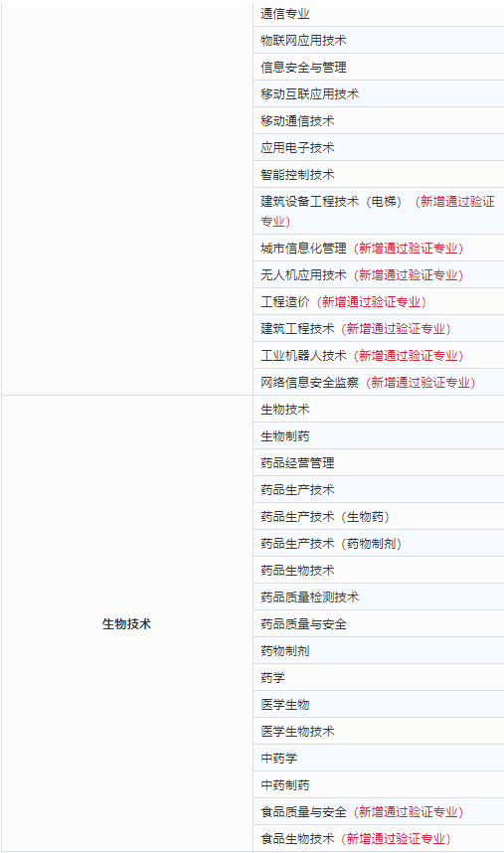Click the 药品质量检测技术 row
504x853 pixels.
point(379,597)
